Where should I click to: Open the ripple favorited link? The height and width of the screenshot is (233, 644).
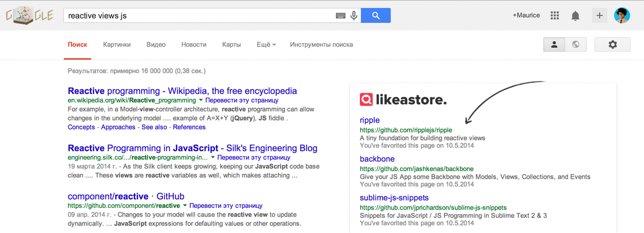click(370, 121)
